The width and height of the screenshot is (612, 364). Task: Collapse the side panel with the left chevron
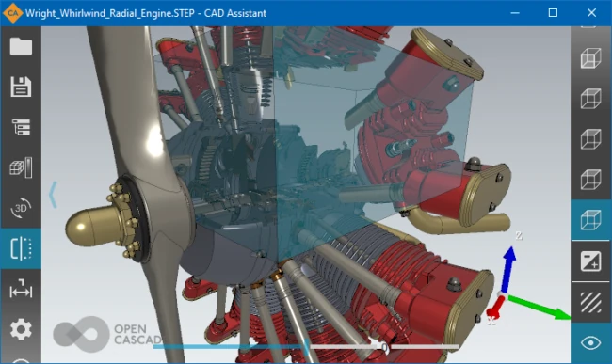tap(53, 194)
